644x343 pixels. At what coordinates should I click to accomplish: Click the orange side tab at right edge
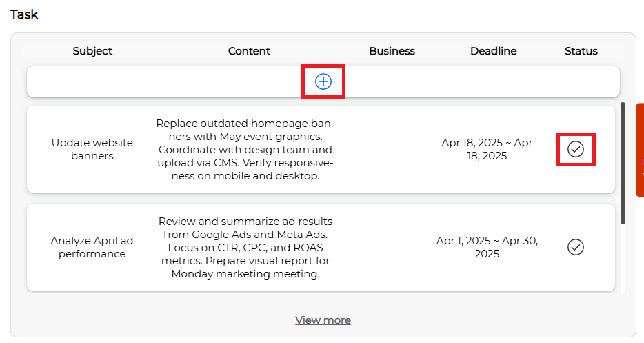pyautogui.click(x=640, y=150)
